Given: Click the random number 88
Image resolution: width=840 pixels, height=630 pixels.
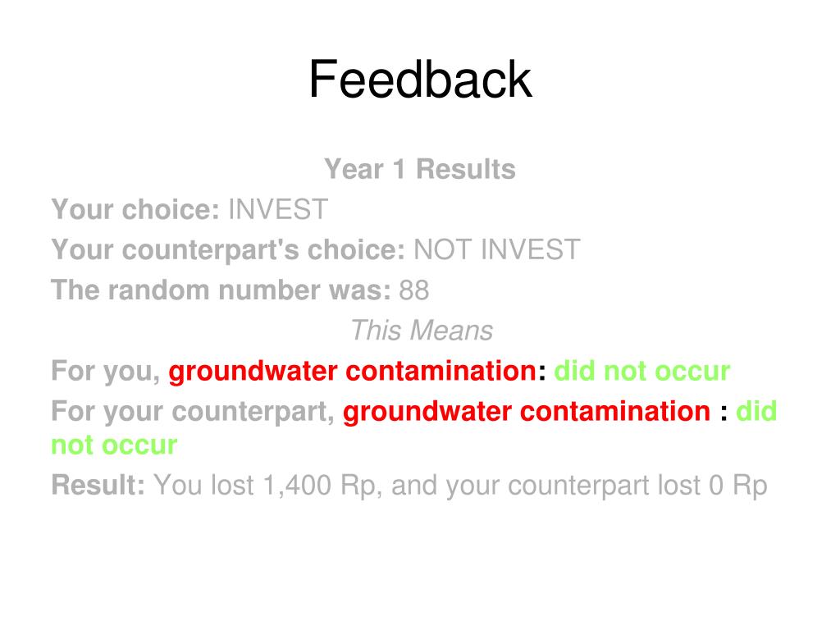Looking at the screenshot, I should (414, 290).
